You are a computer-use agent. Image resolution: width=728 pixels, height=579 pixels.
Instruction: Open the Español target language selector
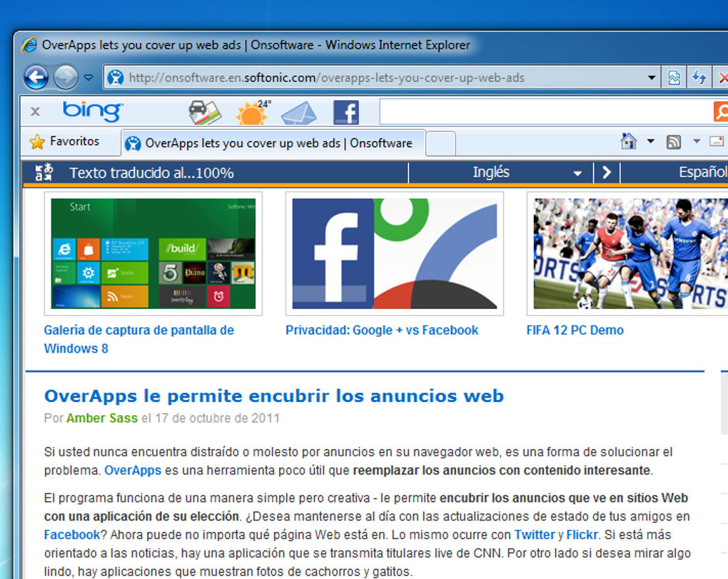[674, 172]
